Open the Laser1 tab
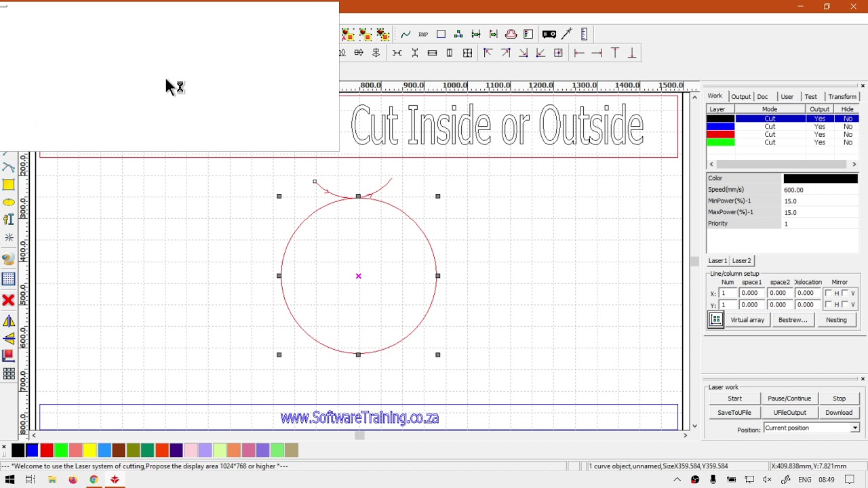The image size is (868, 488). coord(717,261)
